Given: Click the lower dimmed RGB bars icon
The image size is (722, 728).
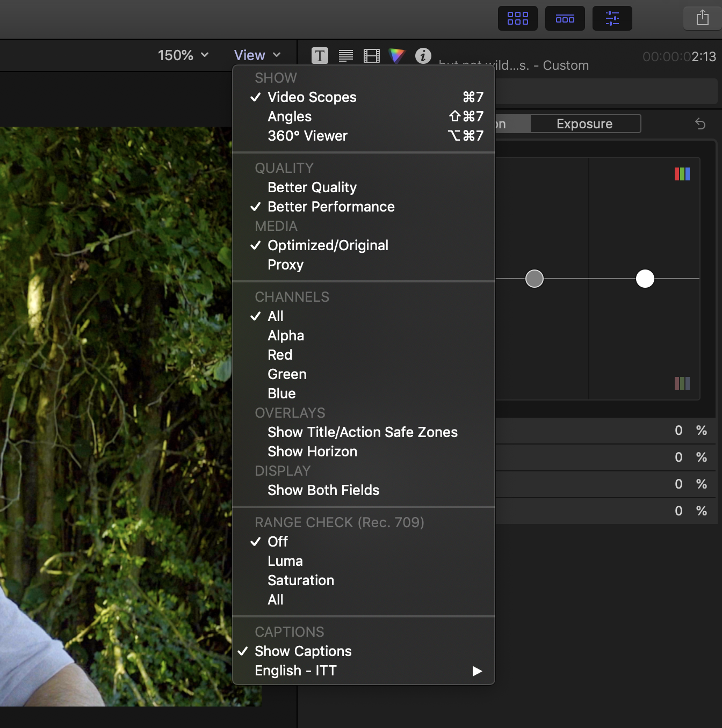Looking at the screenshot, I should pyautogui.click(x=682, y=383).
